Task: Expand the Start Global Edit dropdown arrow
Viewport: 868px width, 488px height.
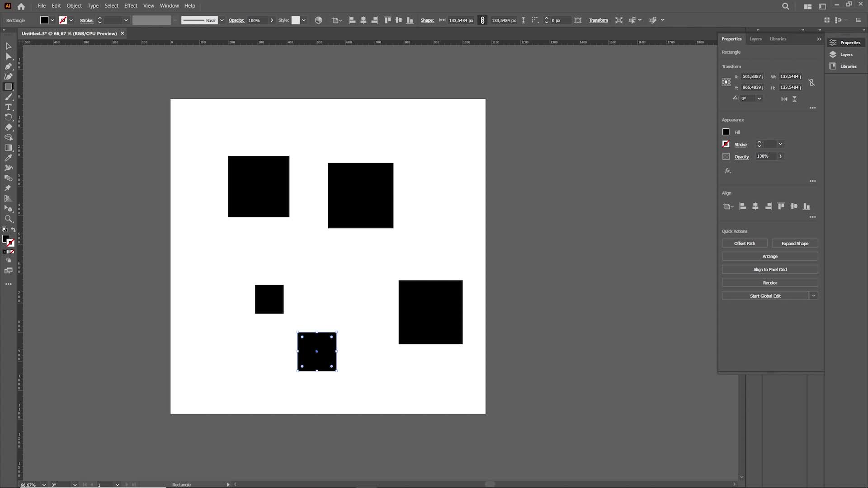Action: (x=813, y=296)
